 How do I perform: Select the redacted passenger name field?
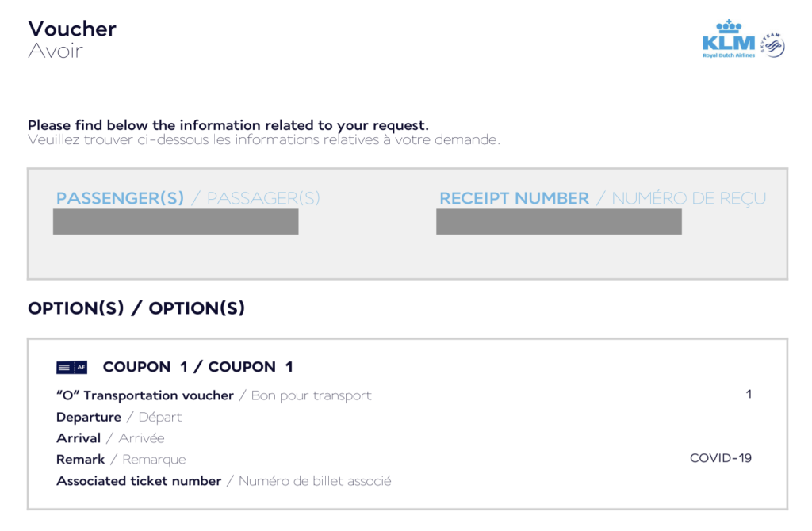click(x=175, y=222)
